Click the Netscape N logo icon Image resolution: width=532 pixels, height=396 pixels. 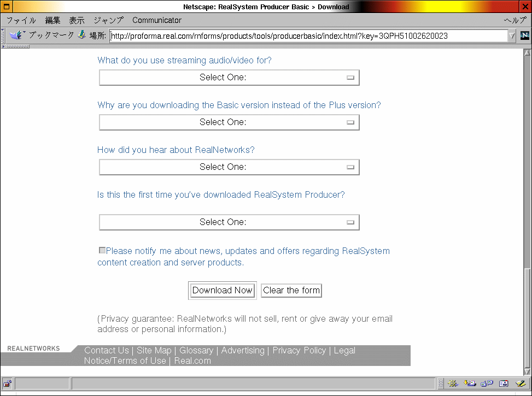pos(525,36)
